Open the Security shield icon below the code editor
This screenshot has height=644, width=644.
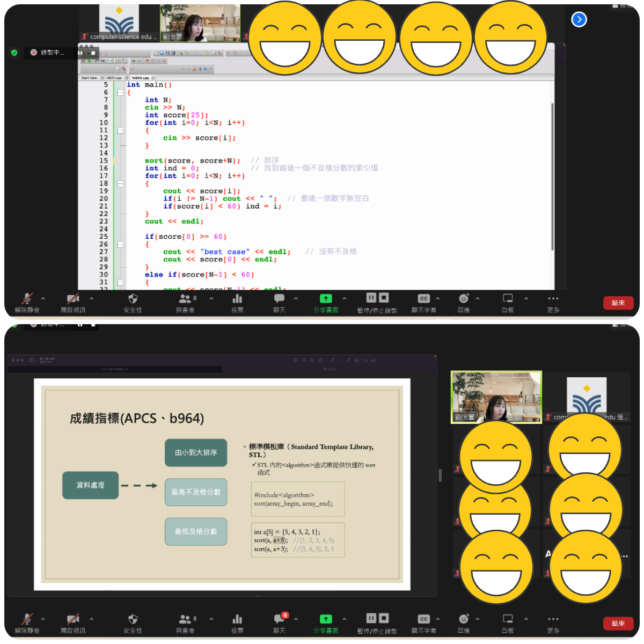pos(133,299)
